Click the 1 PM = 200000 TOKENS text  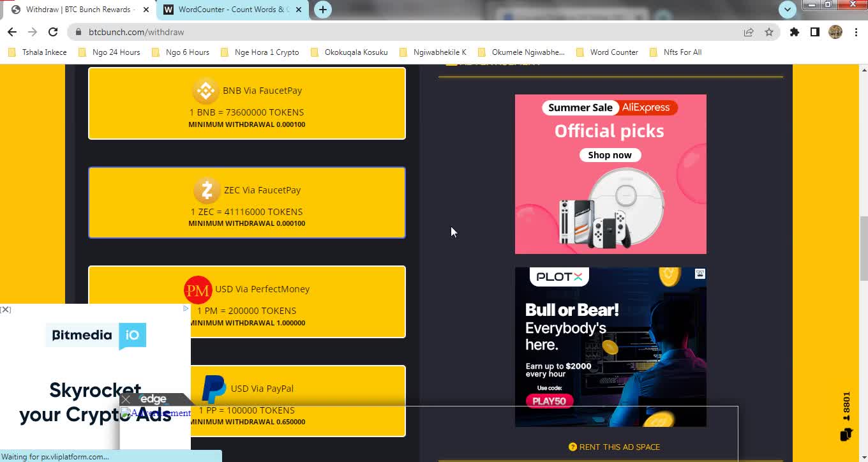[247, 311]
